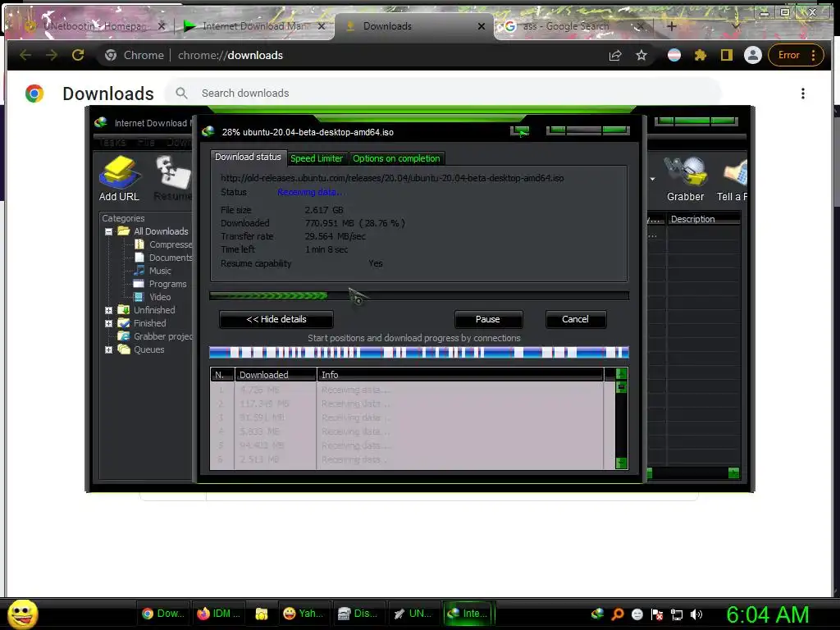Open the folder taskbar item
This screenshot has width=840, height=630.
click(x=262, y=614)
